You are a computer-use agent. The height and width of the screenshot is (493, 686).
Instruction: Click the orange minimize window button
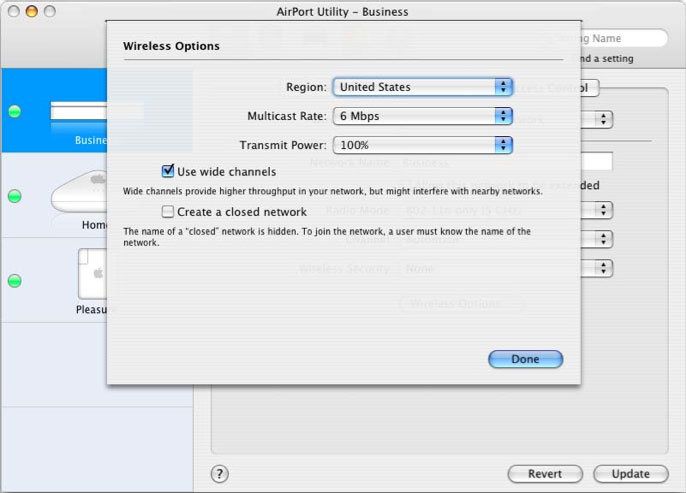coord(32,11)
